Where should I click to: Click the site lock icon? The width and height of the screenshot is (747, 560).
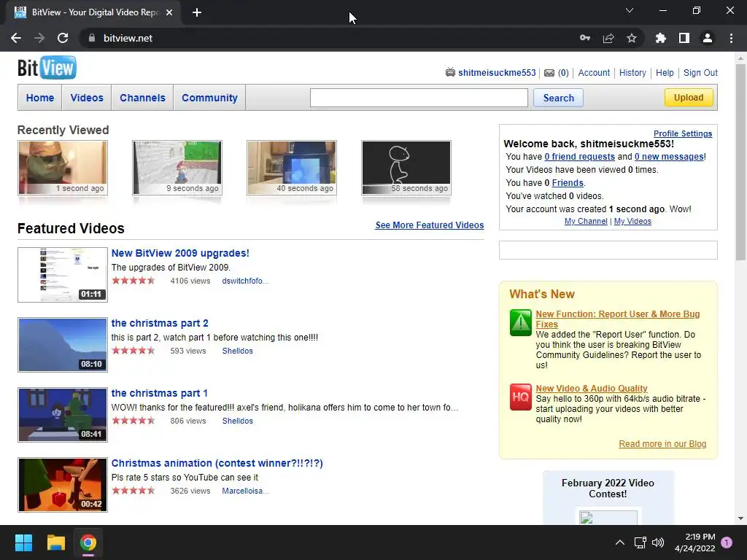(92, 38)
